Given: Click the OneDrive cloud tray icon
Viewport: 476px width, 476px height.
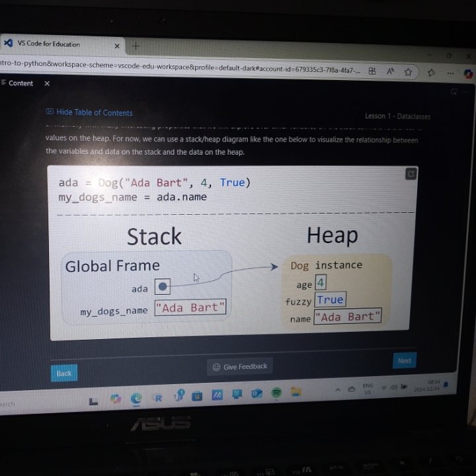Looking at the screenshot, I should tap(352, 389).
